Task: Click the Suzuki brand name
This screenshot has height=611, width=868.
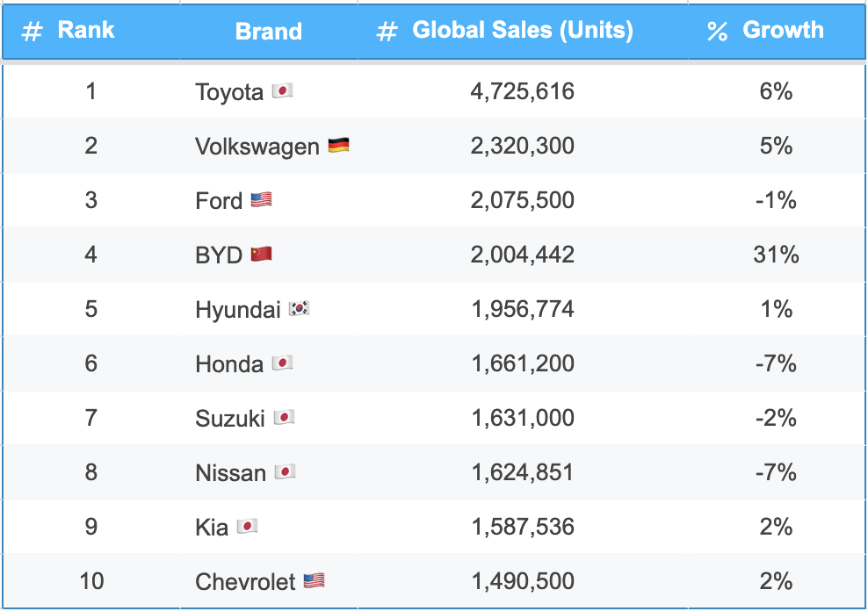Action: tap(230, 418)
